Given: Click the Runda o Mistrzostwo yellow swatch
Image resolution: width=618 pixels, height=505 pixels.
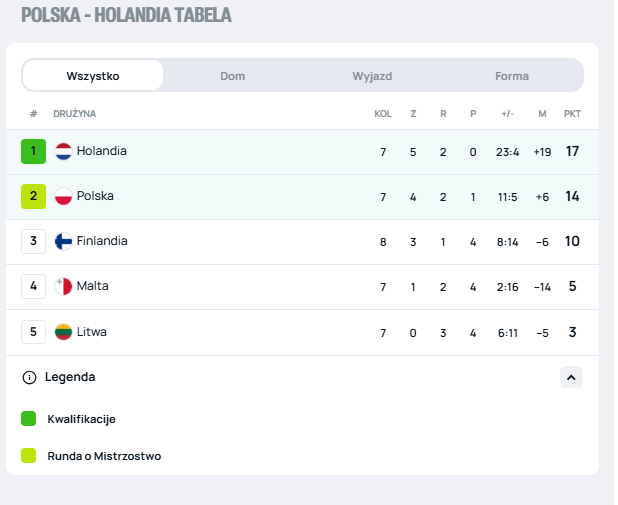Looking at the screenshot, I should (x=29, y=456).
